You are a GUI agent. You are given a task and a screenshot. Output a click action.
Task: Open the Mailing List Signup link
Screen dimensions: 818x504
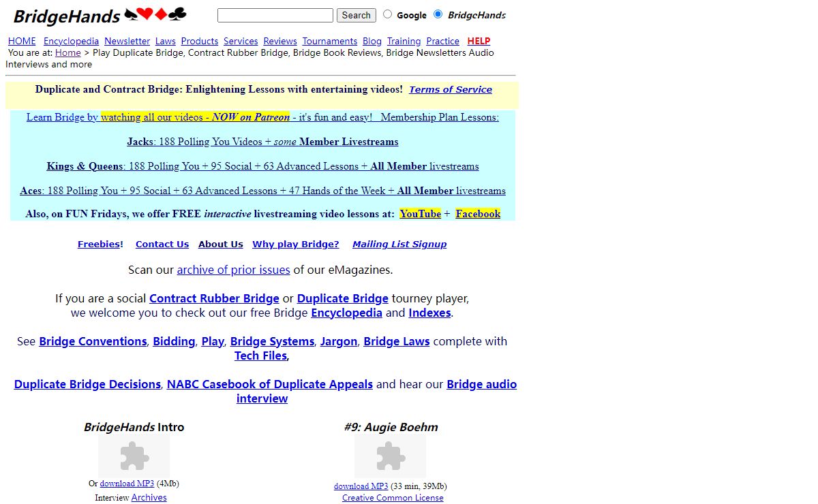(x=399, y=244)
